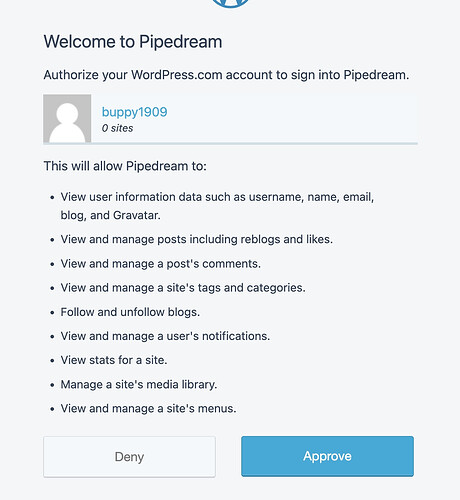Click the 'Authorize your WordPress.com account' sentence
The width and height of the screenshot is (460, 500).
[x=226, y=75]
